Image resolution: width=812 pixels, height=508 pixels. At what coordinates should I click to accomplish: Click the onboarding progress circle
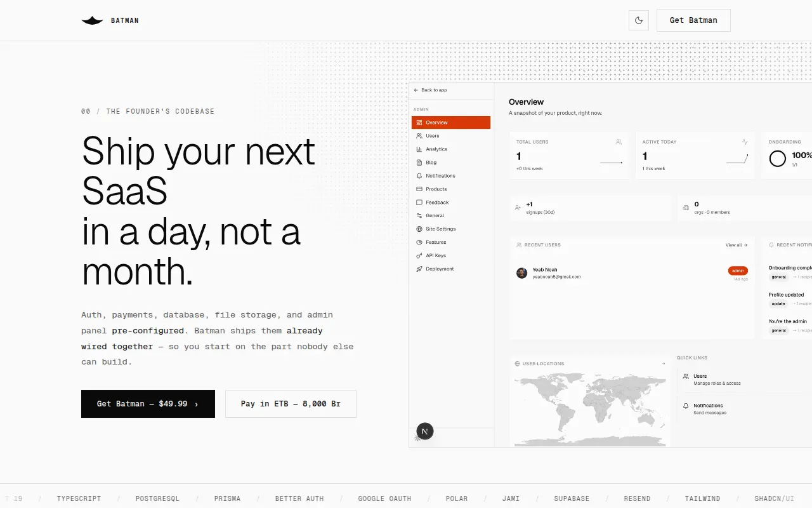[778, 159]
